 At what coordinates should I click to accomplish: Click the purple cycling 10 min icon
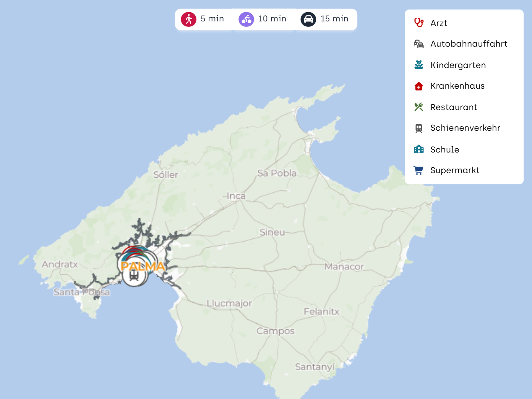[246, 19]
